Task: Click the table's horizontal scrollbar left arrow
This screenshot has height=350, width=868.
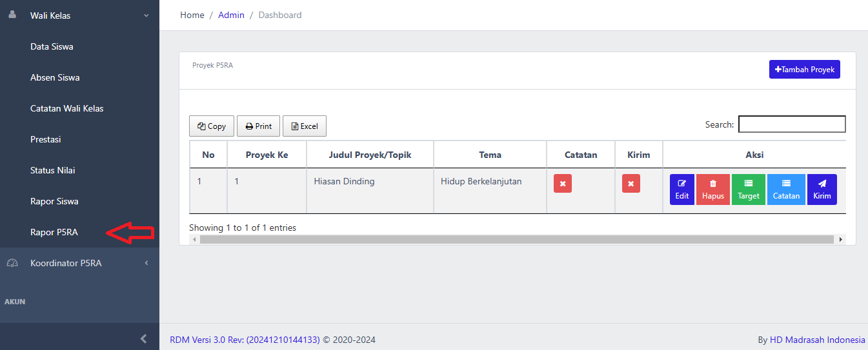Action: [x=194, y=239]
